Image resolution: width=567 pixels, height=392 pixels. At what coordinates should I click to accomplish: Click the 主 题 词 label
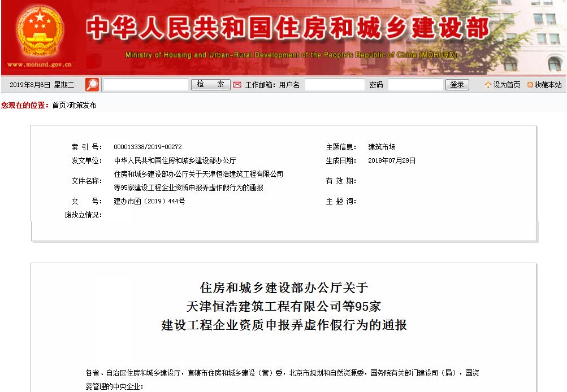tap(341, 201)
